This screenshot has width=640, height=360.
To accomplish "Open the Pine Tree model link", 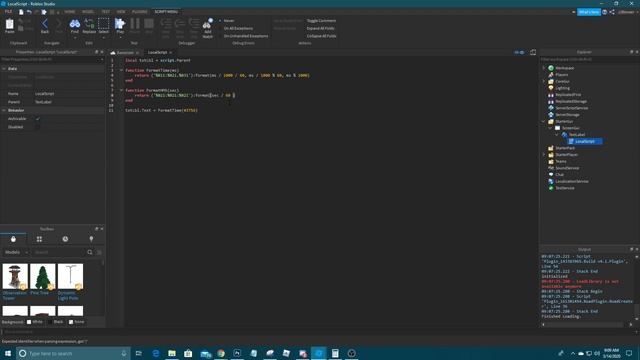I will tap(40, 293).
